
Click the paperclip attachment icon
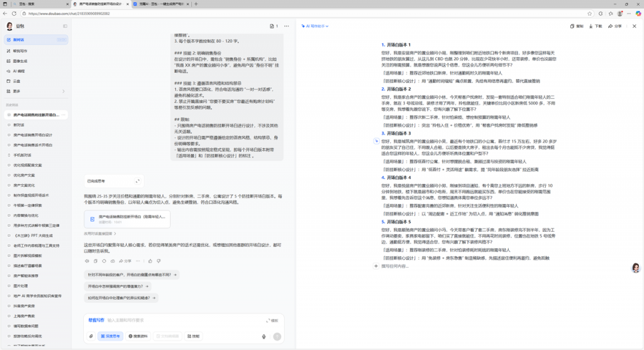[91, 336]
